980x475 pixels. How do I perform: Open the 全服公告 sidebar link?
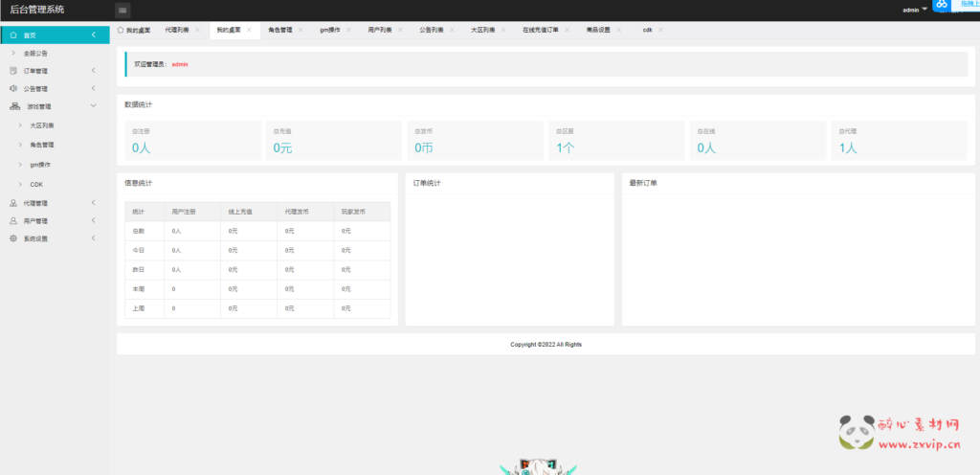(35, 54)
